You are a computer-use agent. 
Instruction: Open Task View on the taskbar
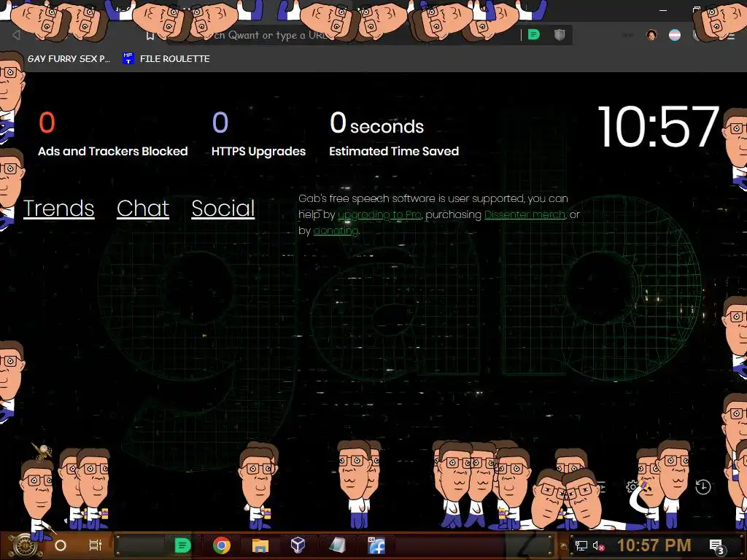click(96, 545)
